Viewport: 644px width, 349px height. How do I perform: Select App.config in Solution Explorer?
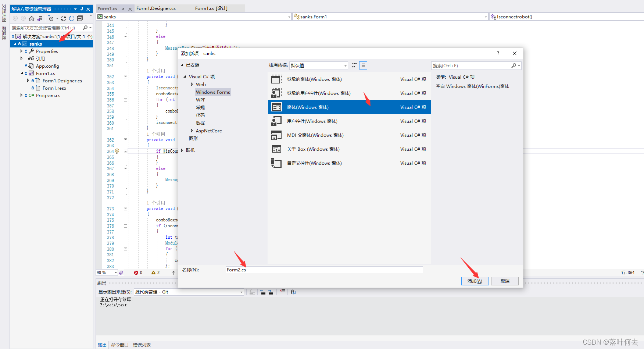pyautogui.click(x=47, y=66)
